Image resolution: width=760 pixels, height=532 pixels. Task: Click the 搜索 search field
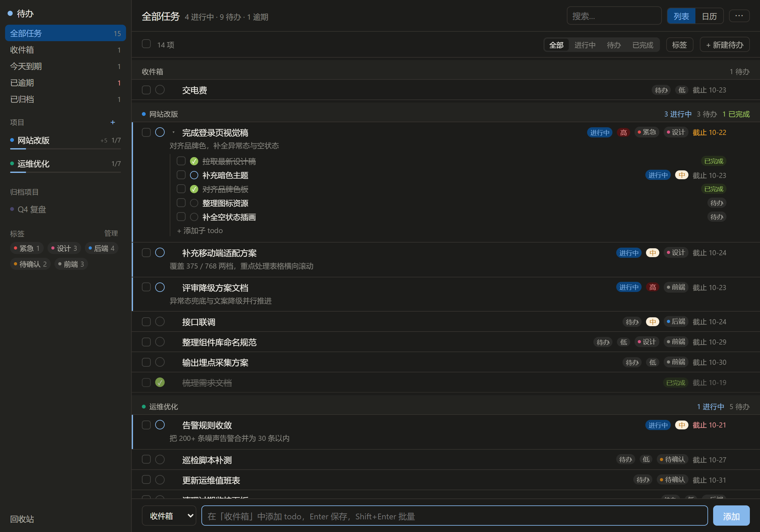click(614, 16)
